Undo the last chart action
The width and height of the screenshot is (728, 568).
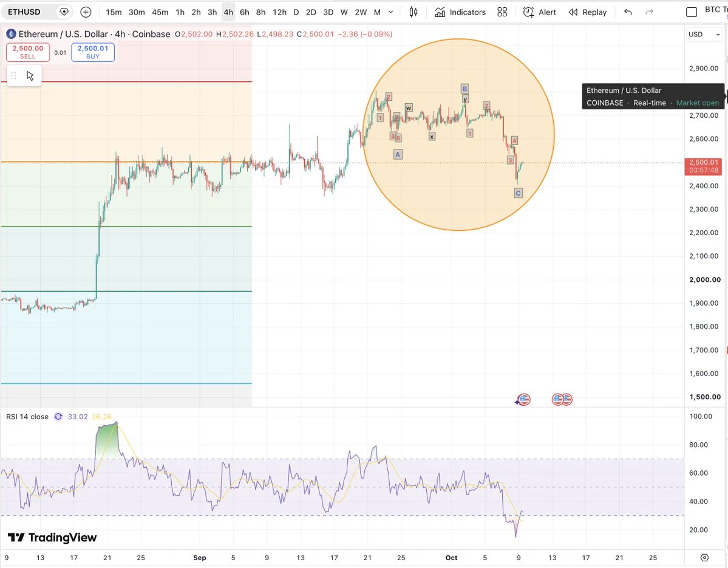[x=628, y=12]
